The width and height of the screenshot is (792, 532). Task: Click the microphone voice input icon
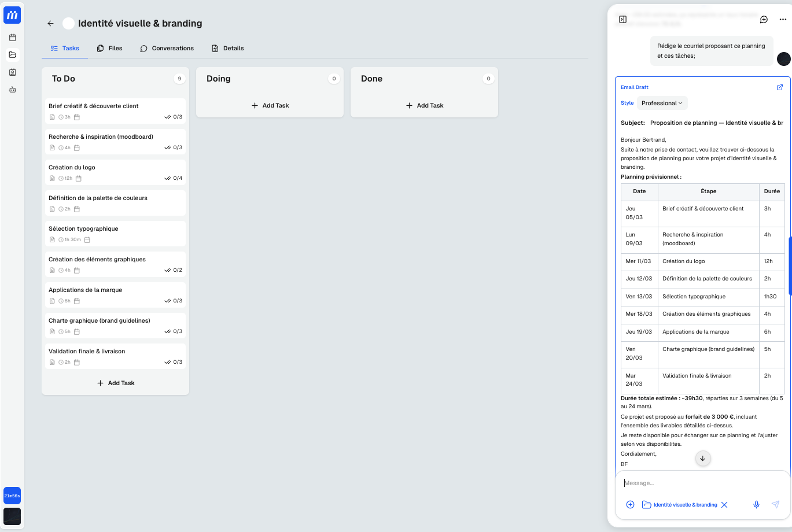pos(756,505)
